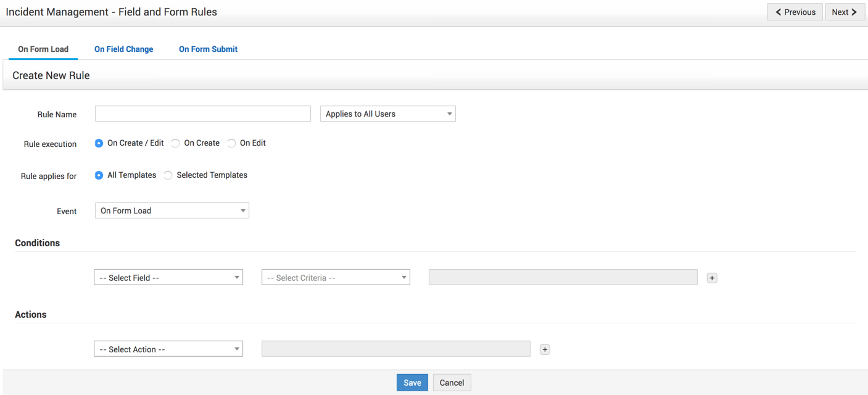Add another condition row with plus icon
Viewport: 868px width, 395px height.
[x=712, y=278]
